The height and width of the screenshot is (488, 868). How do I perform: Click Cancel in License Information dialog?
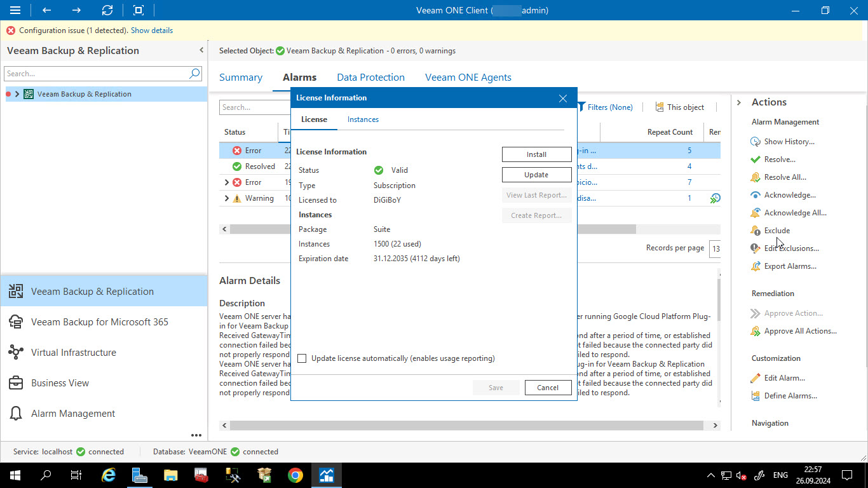click(x=548, y=388)
